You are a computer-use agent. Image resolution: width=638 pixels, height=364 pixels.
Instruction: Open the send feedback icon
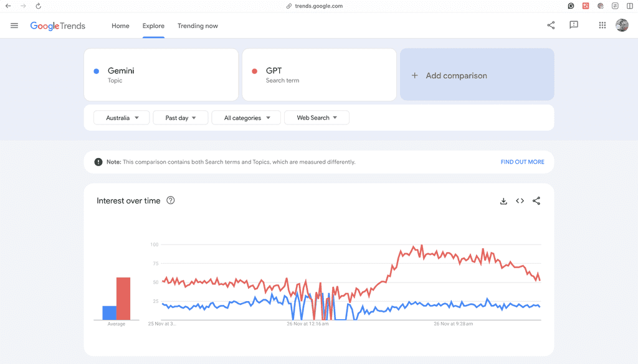574,25
